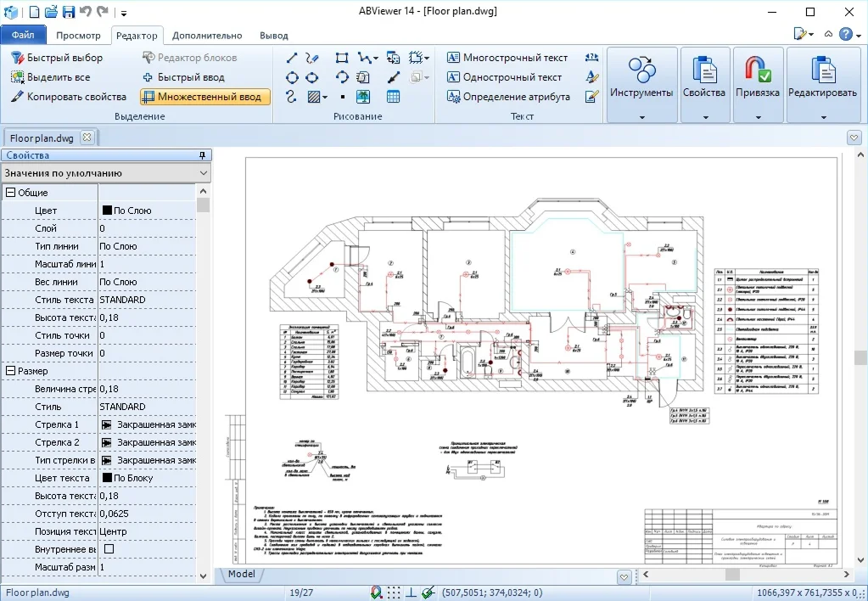Tick the checkbox in the properties panel
868x601 pixels.
109,549
